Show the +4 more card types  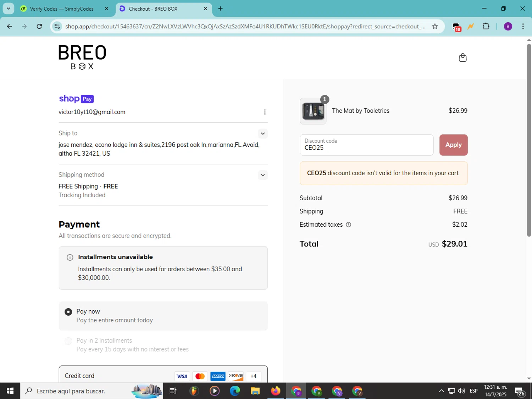pyautogui.click(x=253, y=376)
